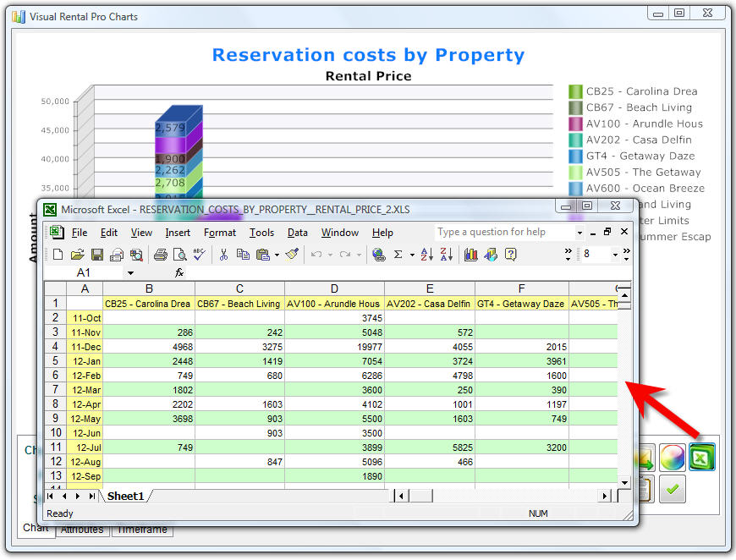Image resolution: width=736 pixels, height=560 pixels.
Task: Open the Chart Wizard icon
Action: click(471, 255)
